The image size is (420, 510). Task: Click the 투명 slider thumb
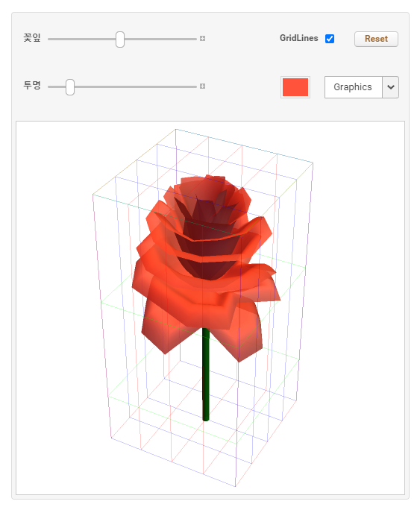pyautogui.click(x=70, y=87)
